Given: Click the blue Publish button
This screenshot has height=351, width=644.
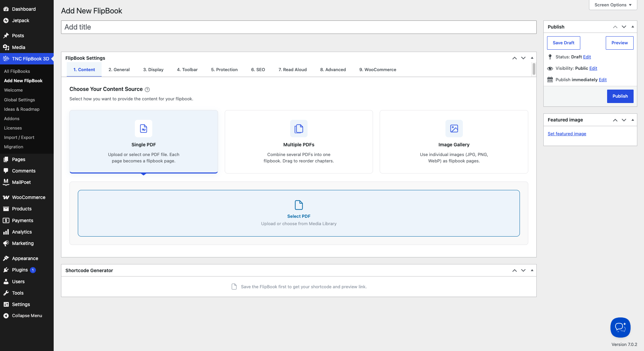Looking at the screenshot, I should pyautogui.click(x=620, y=96).
